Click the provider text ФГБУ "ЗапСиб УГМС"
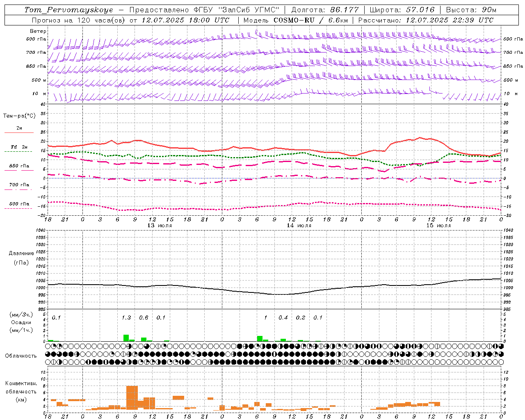 pyautogui.click(x=236, y=10)
